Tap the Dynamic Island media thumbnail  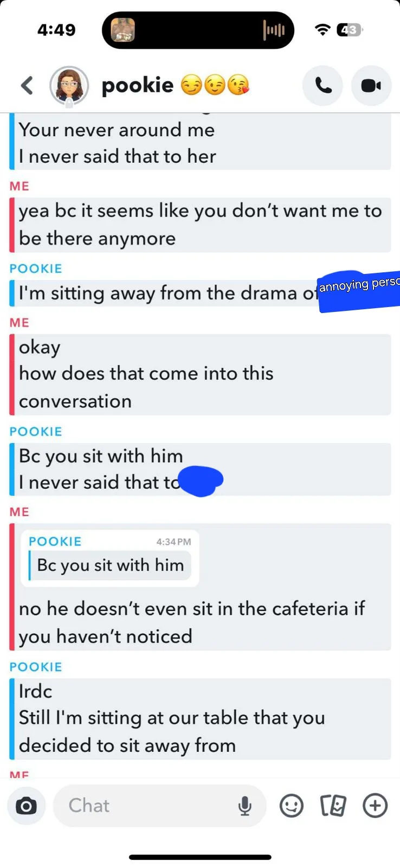pos(123,30)
